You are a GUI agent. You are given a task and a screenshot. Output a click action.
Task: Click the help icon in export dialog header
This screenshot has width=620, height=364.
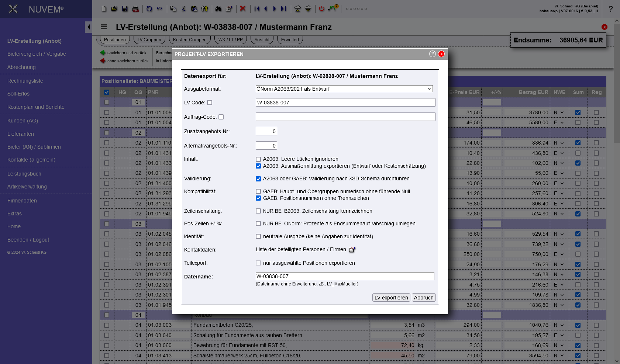[x=432, y=54]
